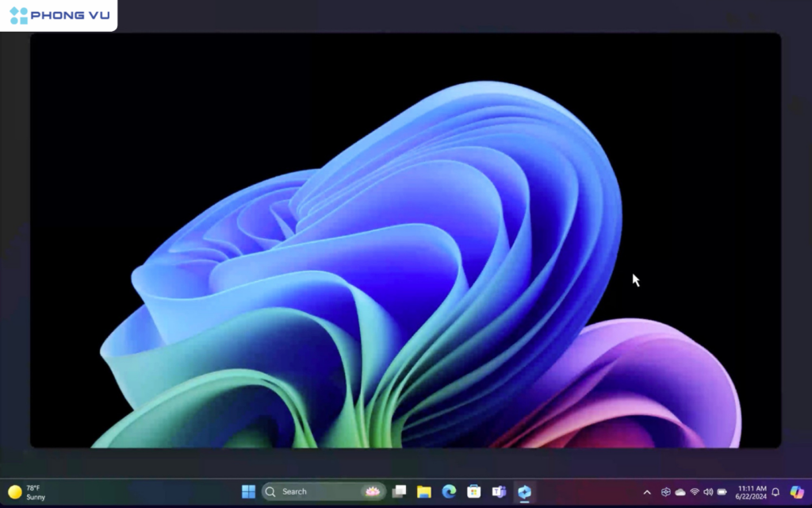Open the Start menu
Image resolution: width=812 pixels, height=508 pixels.
pos(248,491)
